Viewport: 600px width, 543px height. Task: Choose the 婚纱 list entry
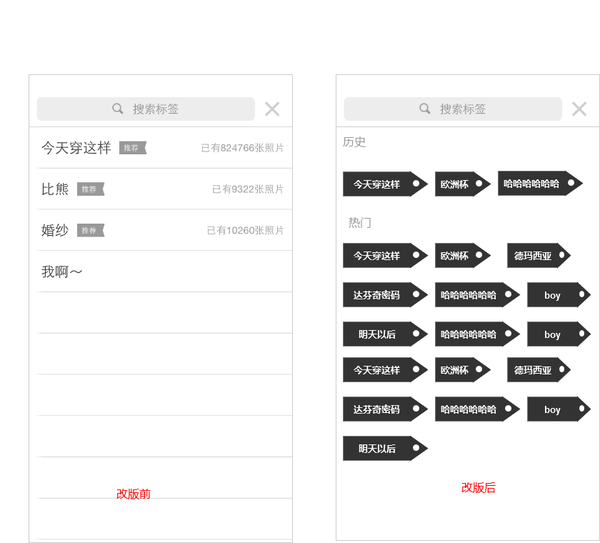[55, 230]
